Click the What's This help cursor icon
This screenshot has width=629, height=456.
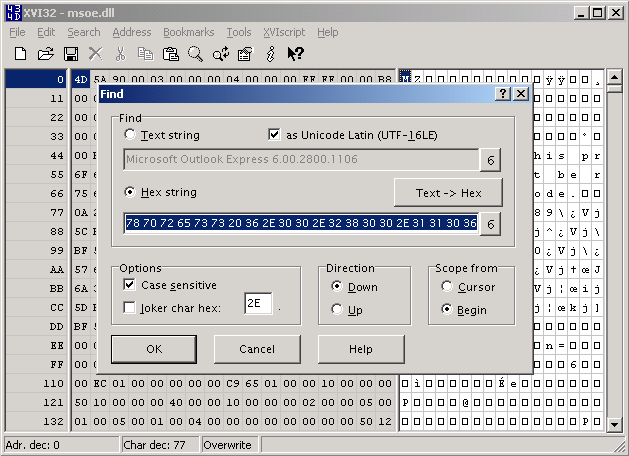point(295,53)
